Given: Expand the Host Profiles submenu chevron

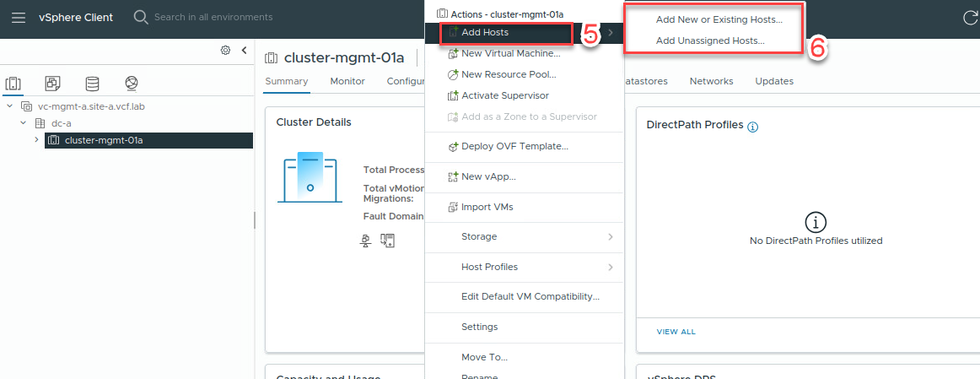Looking at the screenshot, I should [611, 267].
